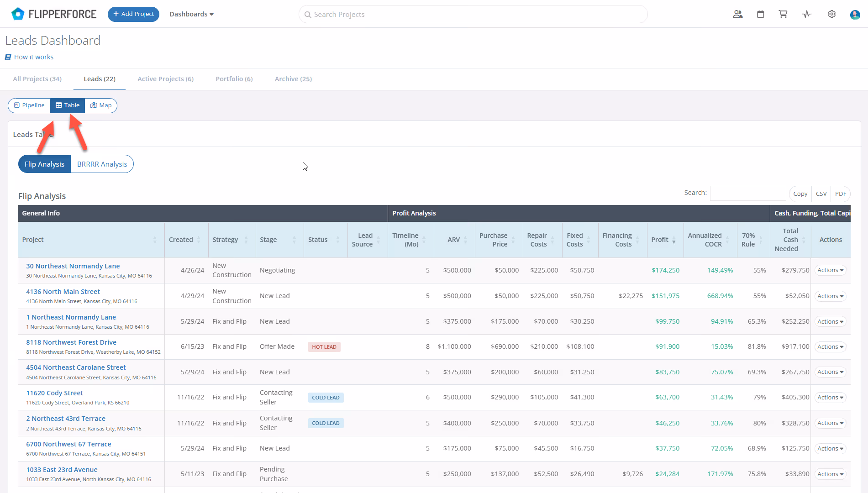Open How it works link
Screen dimensions: 868x493
tap(34, 57)
